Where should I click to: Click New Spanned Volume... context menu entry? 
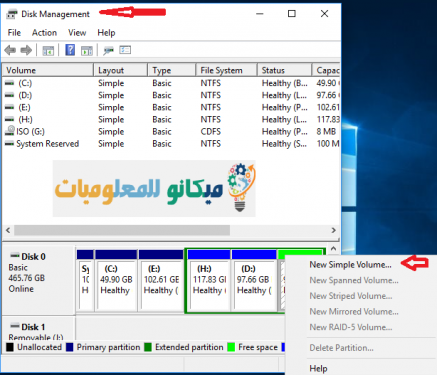click(x=354, y=280)
